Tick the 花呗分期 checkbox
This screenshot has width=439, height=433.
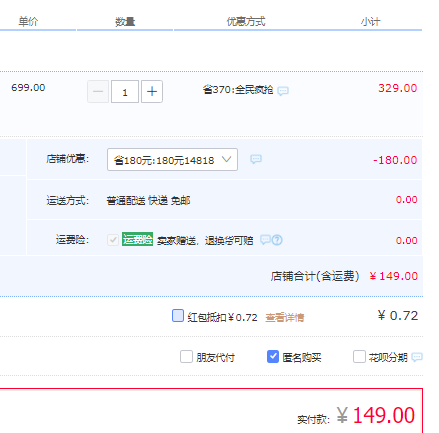(359, 356)
